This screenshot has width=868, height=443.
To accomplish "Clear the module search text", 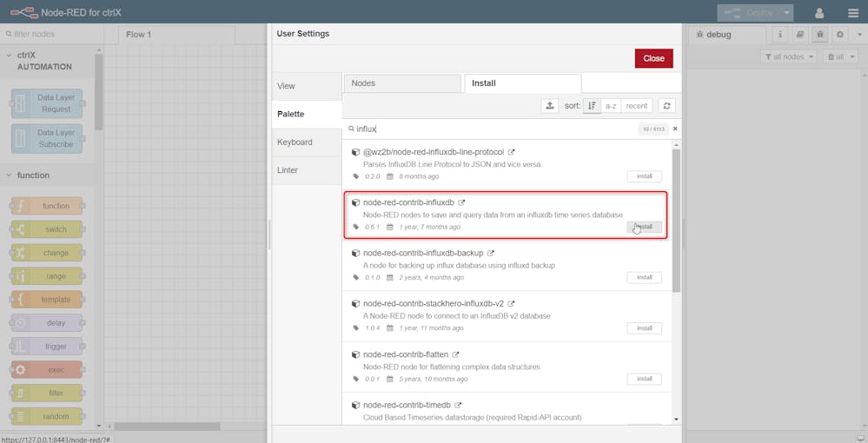I will point(675,129).
